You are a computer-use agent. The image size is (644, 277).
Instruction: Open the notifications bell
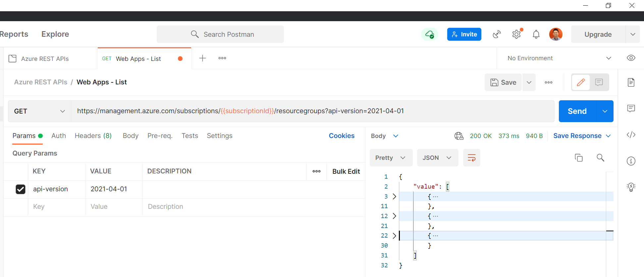(x=536, y=34)
